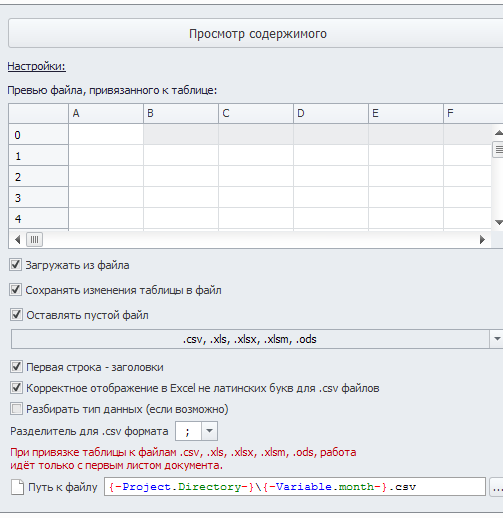Click the horizontal scrollbar thumb

35,239
